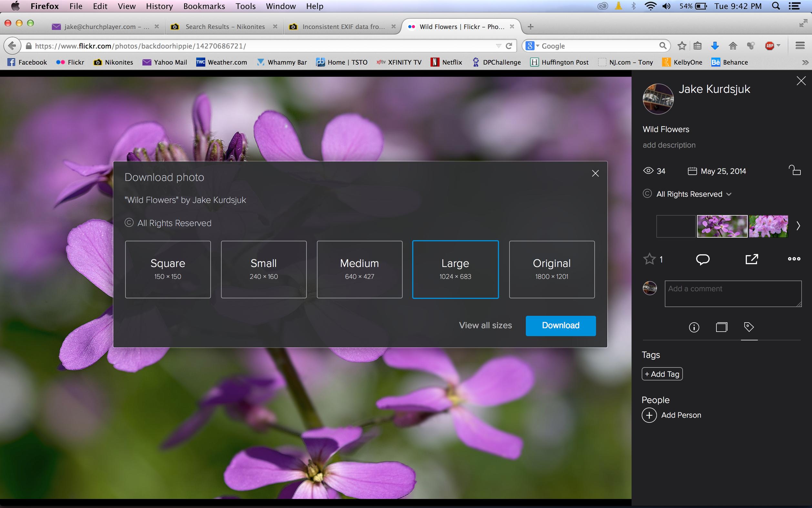The image size is (812, 508).
Task: Open the three-dot more options menu
Action: tap(794, 259)
